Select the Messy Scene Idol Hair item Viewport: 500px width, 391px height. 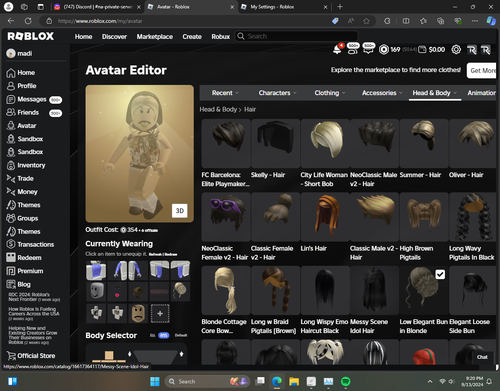374,300
